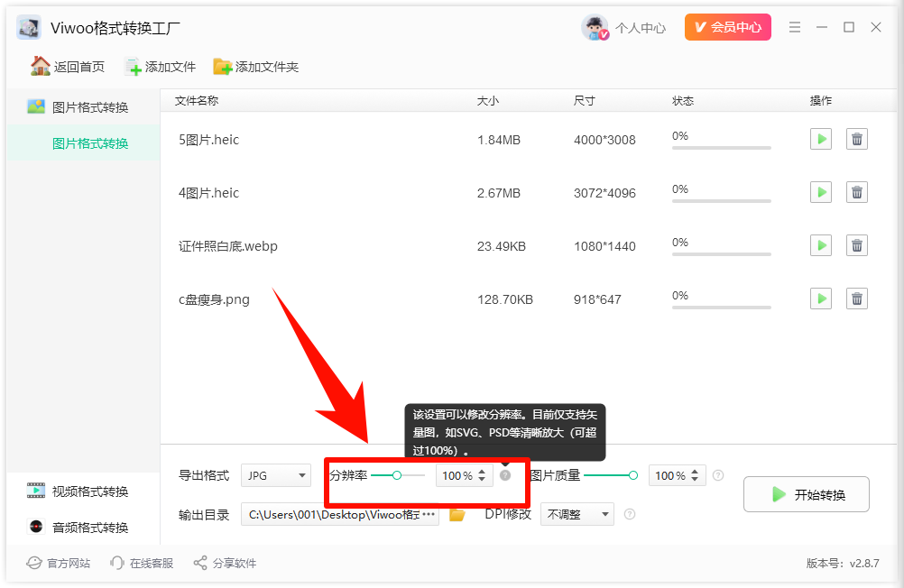Start conversion of c盘瘦身.png row
This screenshot has width=904, height=588.
point(820,299)
